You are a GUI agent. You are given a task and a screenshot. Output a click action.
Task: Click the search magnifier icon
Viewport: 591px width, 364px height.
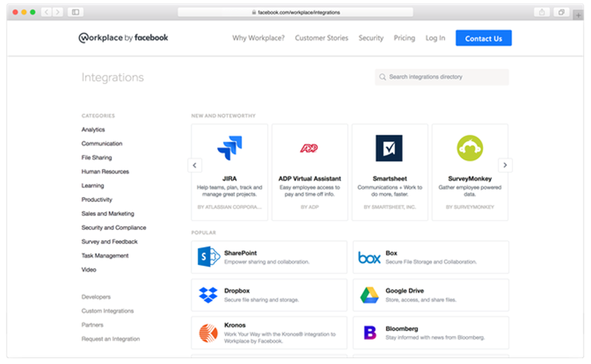point(382,77)
